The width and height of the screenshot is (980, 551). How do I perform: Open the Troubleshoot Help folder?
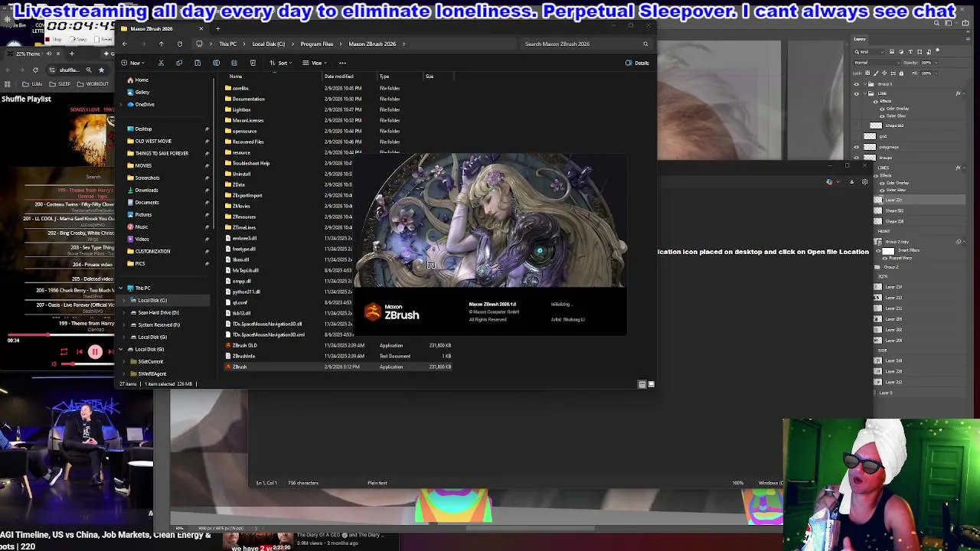click(250, 163)
